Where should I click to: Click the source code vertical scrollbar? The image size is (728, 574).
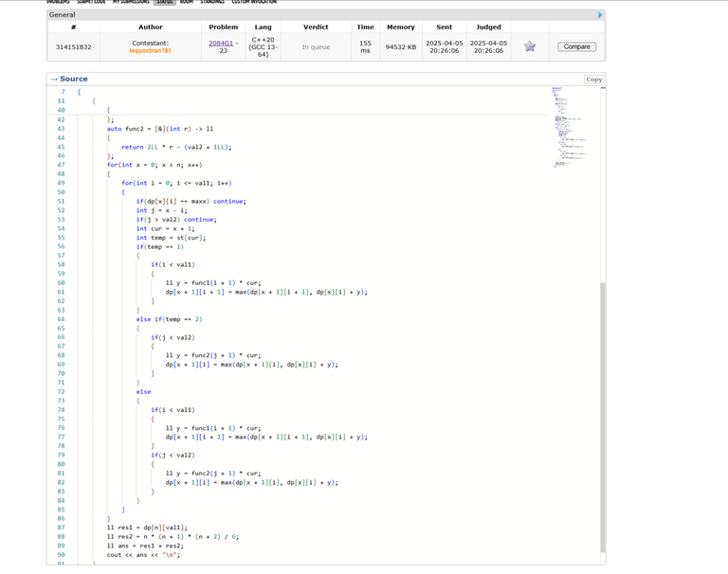click(x=602, y=417)
